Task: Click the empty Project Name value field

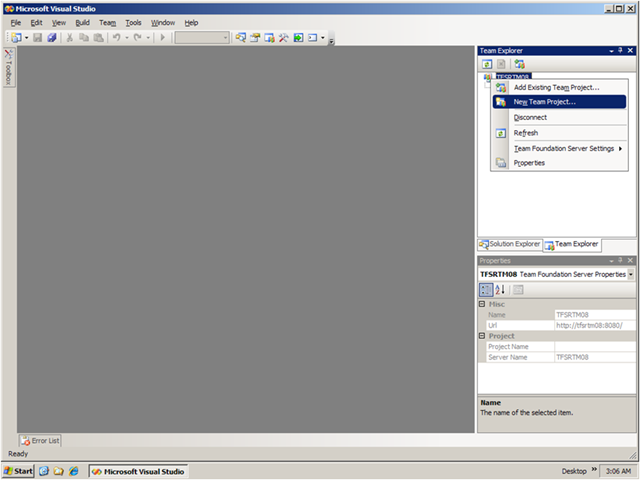Action: point(595,347)
